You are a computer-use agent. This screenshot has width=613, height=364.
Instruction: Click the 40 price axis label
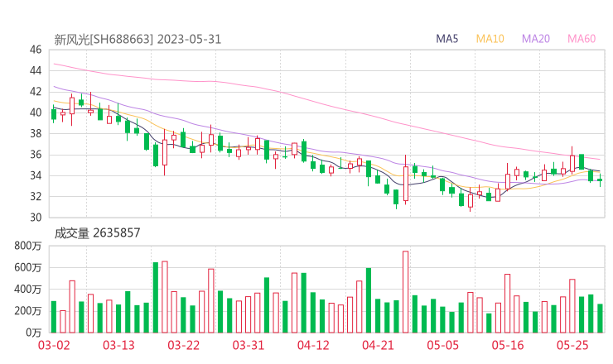point(36,113)
